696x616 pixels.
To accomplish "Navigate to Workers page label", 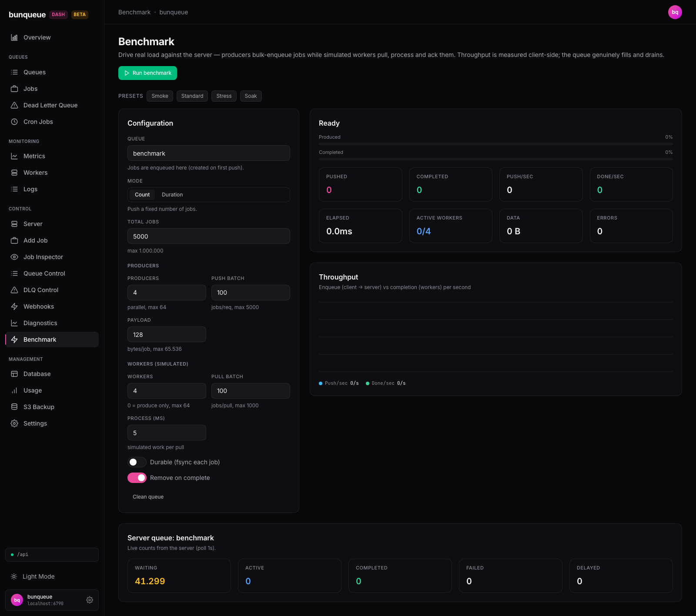I will 36,173.
